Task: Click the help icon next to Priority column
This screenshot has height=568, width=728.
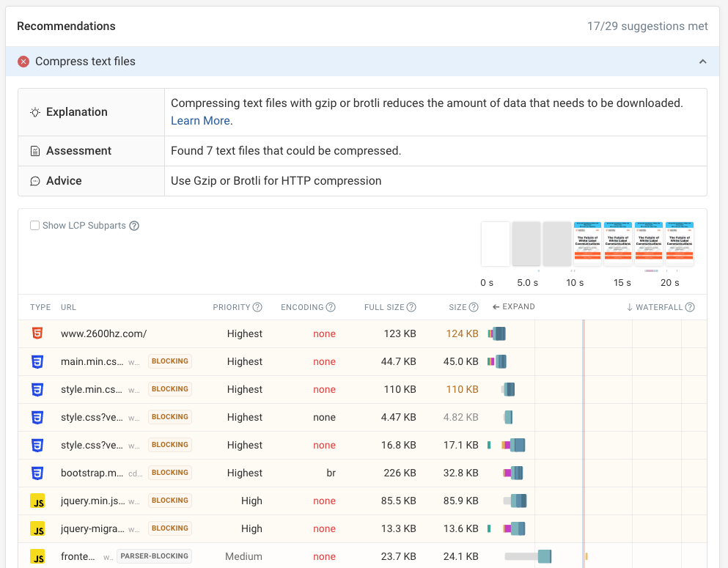Action: pyautogui.click(x=257, y=307)
